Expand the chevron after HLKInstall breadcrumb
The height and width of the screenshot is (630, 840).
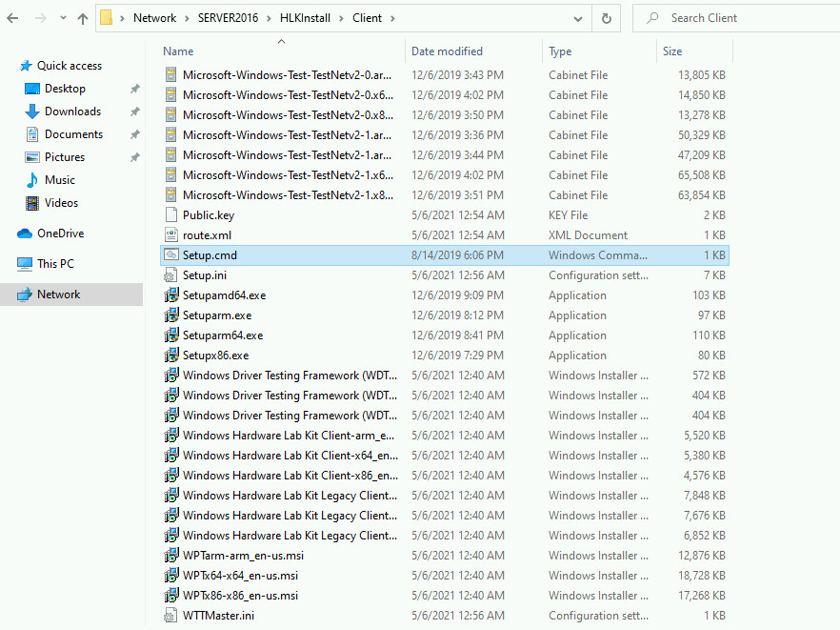[341, 18]
